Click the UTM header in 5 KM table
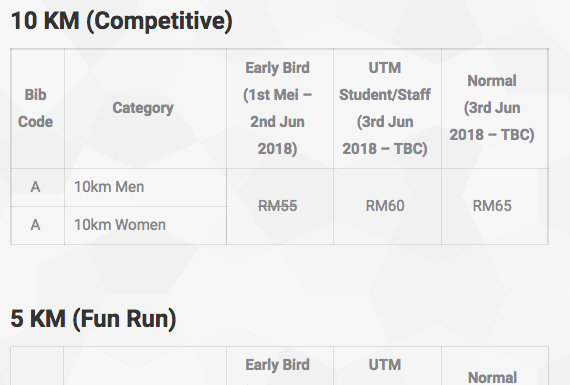 (x=385, y=365)
